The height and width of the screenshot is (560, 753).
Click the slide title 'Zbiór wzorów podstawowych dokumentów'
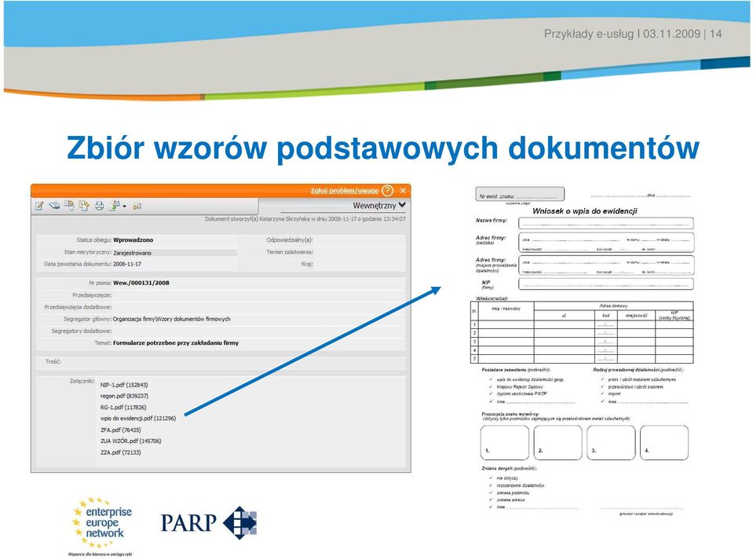point(382,148)
